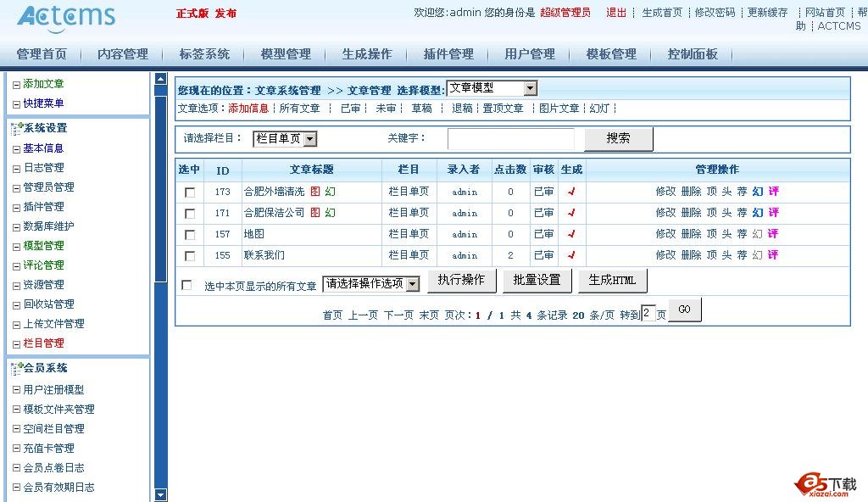Open the 文章模型 model dropdown
This screenshot has width=868, height=502.
pos(530,88)
